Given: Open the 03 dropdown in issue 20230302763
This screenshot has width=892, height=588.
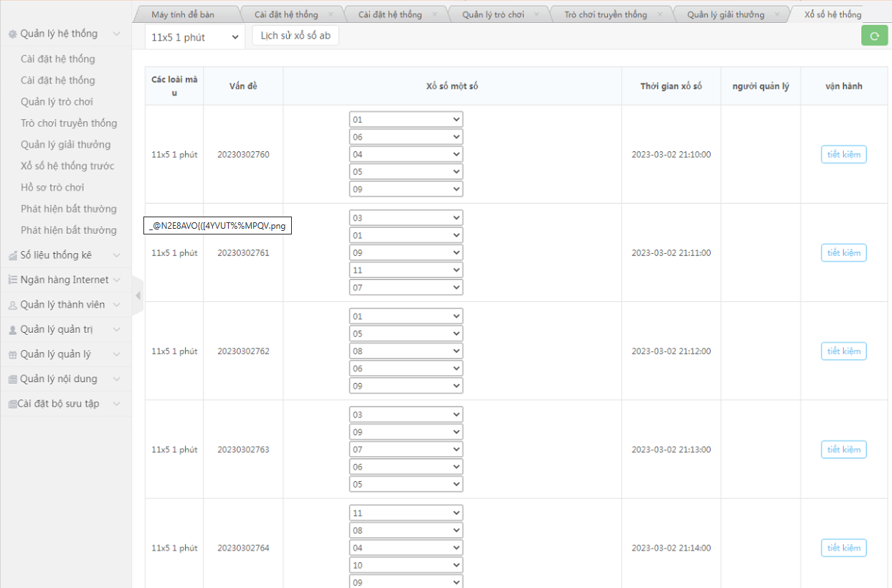Looking at the screenshot, I should coord(406,414).
